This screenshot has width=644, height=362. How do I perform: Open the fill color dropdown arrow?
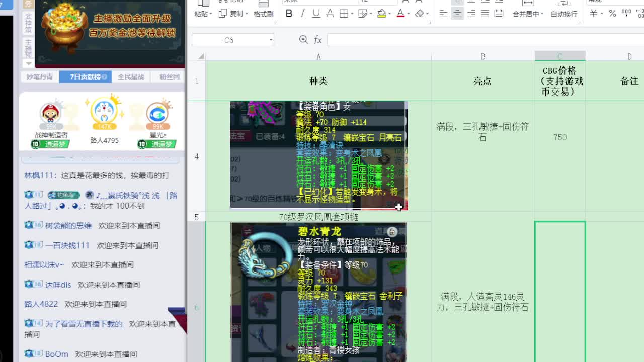390,14
